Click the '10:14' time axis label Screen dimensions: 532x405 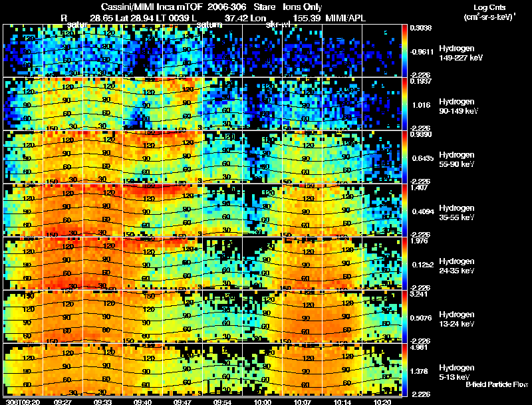click(342, 402)
